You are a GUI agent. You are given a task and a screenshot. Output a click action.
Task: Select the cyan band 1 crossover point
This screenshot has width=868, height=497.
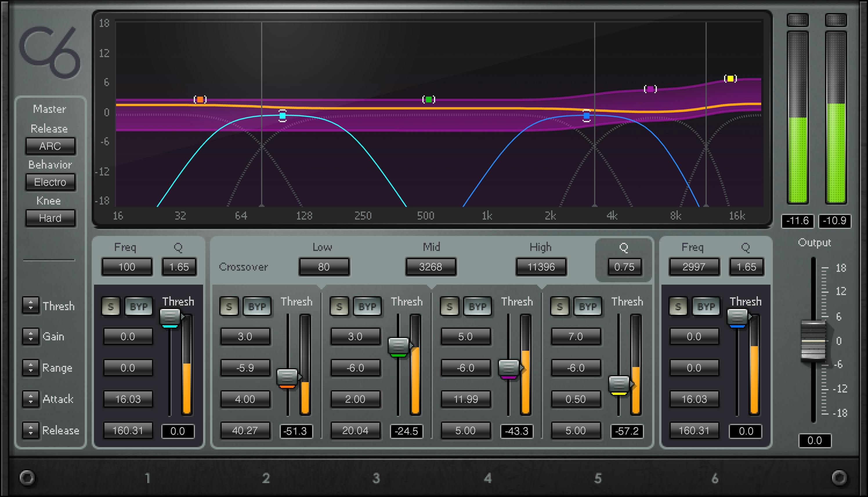(x=282, y=116)
